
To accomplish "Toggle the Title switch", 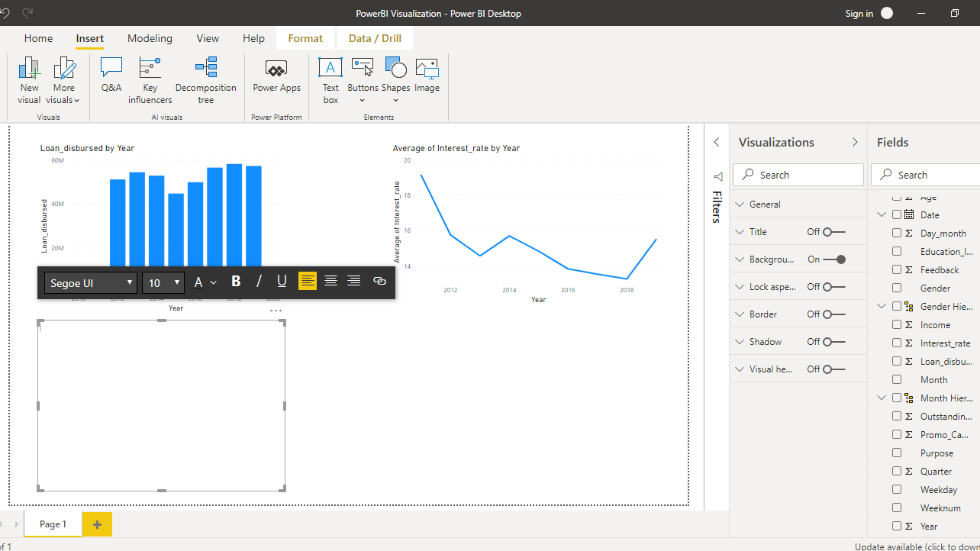I will 833,232.
